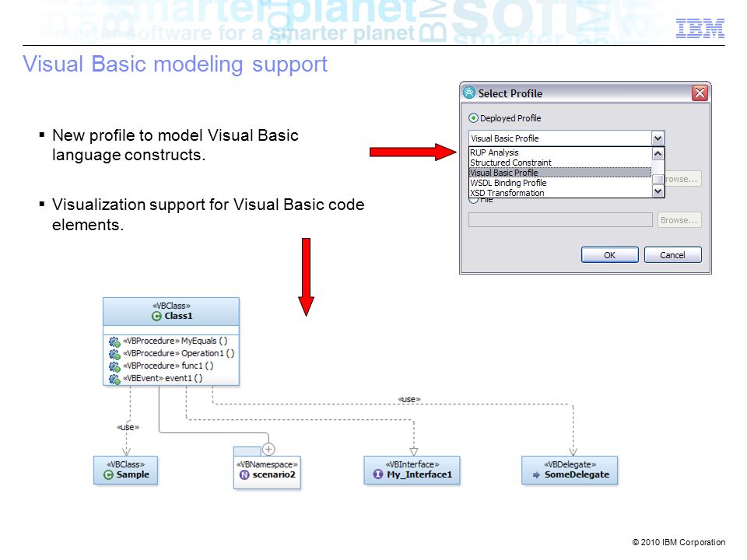The width and height of the screenshot is (747, 560).
Task: Click the scenario2 namespace icon
Action: pos(244,474)
